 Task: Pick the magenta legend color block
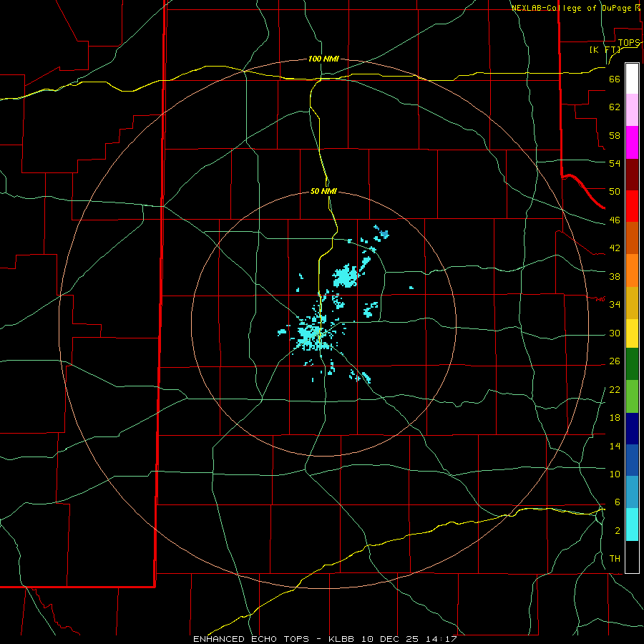(632, 142)
